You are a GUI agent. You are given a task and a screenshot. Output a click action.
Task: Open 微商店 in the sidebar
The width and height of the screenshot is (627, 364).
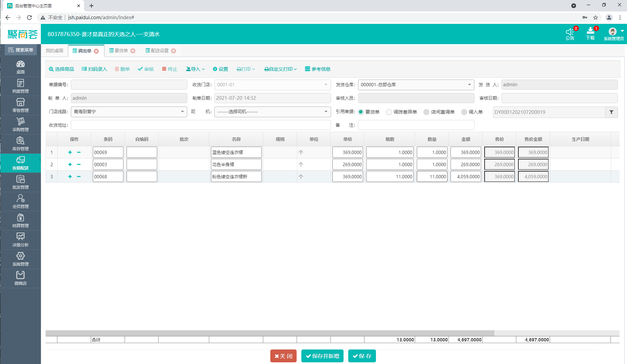(x=21, y=278)
